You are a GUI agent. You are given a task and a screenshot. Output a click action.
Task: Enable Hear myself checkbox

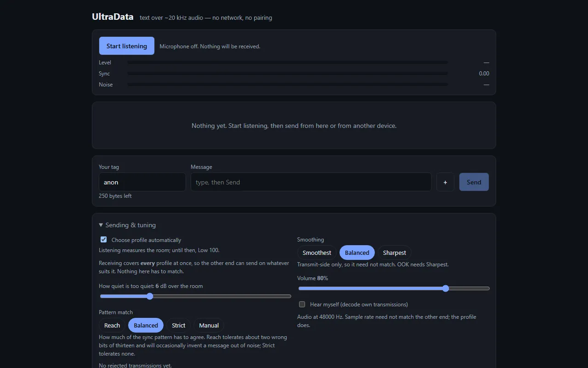click(302, 304)
